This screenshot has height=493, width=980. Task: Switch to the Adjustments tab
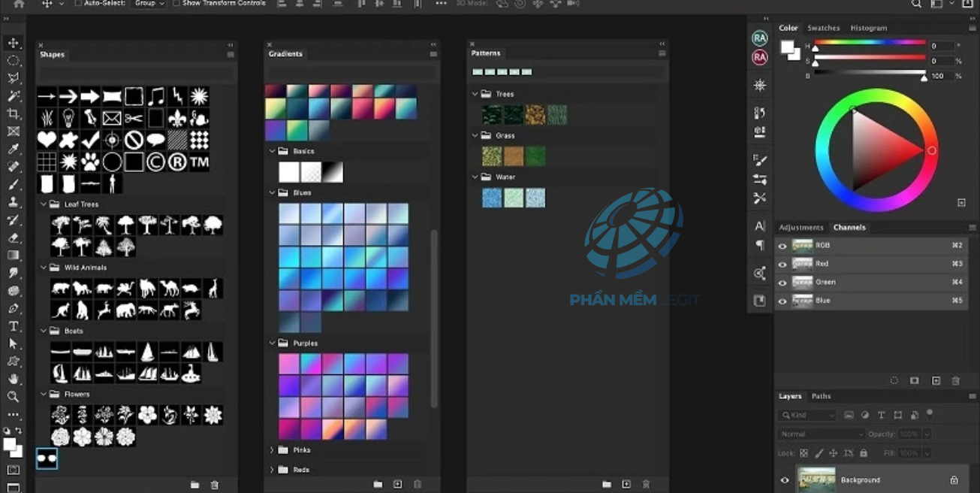[x=801, y=228]
